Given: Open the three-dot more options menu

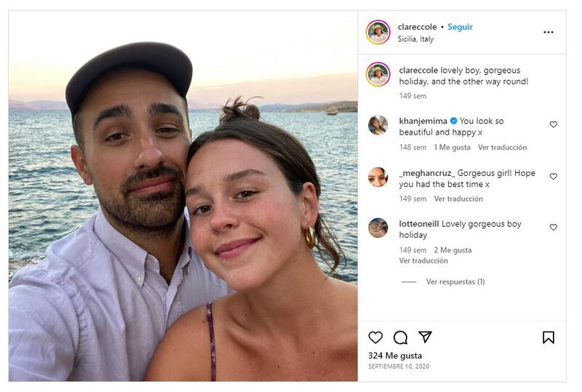Looking at the screenshot, I should [x=549, y=32].
